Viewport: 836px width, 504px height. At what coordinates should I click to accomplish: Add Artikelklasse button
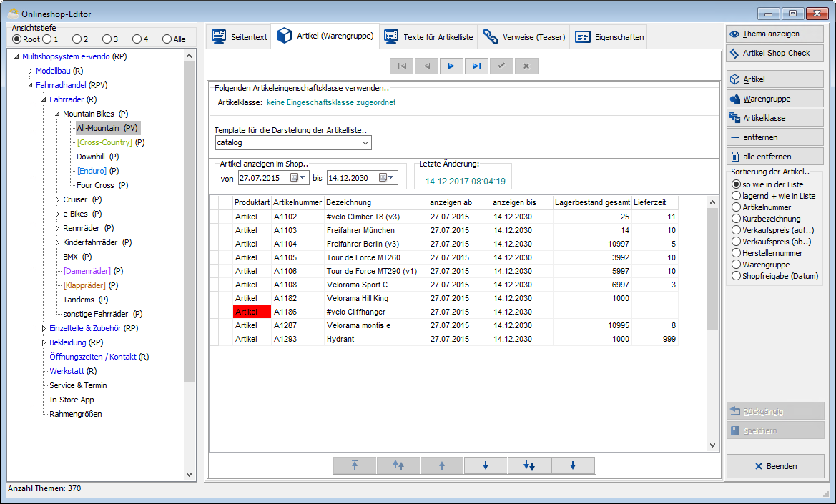tap(774, 118)
